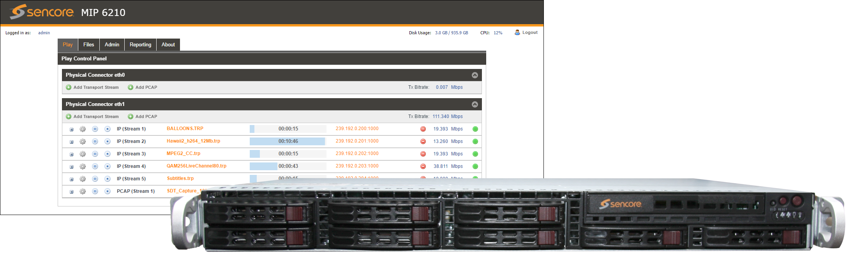868x268 pixels.
Task: Click destination address 239.192.0.203:1000
Action: 357,166
